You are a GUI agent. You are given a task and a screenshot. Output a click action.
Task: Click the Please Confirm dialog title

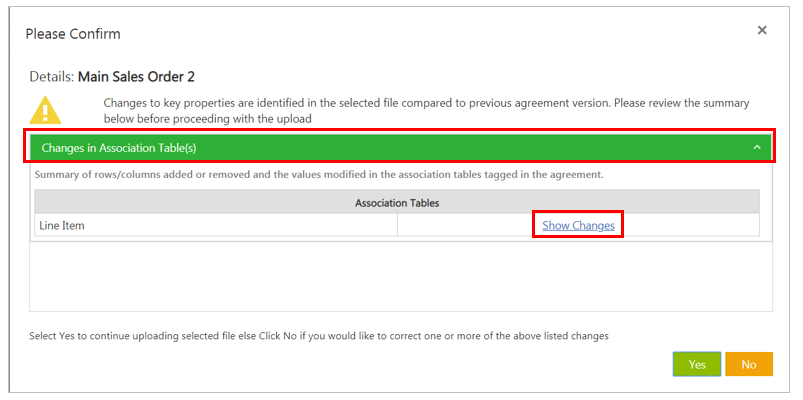73,34
